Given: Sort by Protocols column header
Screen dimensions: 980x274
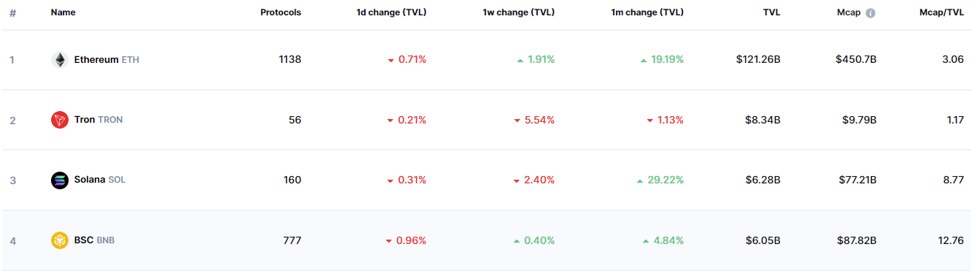Looking at the screenshot, I should point(281,12).
